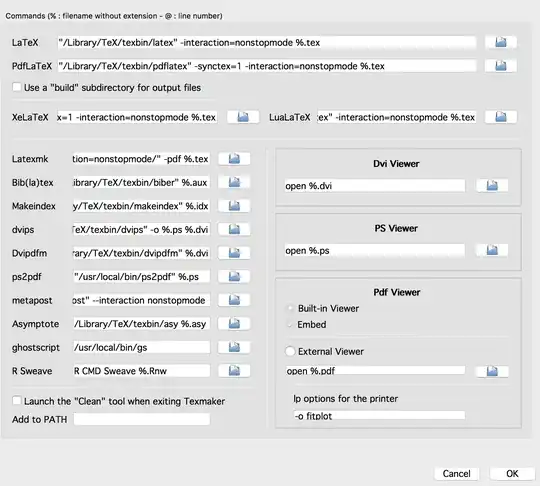The image size is (540, 486).
Task: Edit the Makeindex command field
Action: pos(141,206)
